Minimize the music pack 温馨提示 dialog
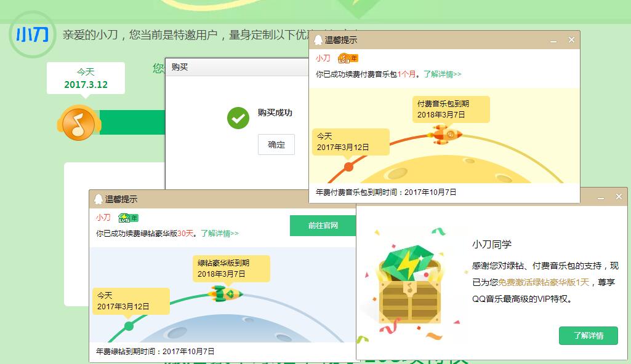631x364 pixels. (x=553, y=40)
